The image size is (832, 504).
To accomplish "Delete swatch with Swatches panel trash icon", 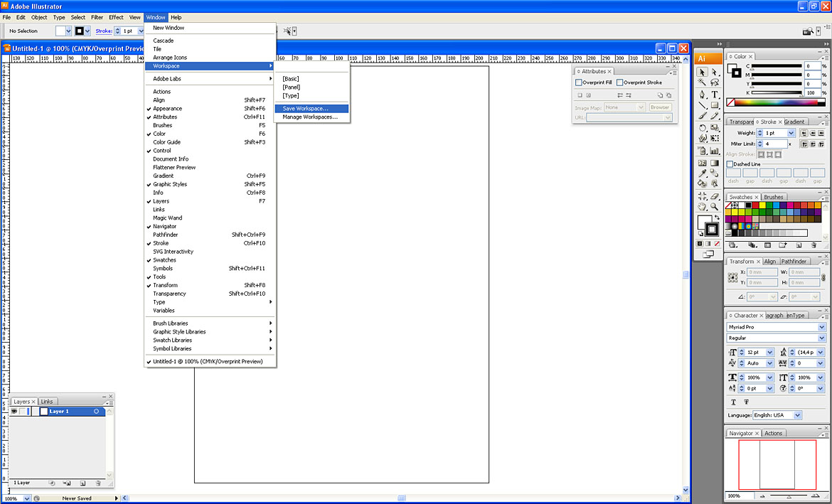I will coord(814,245).
